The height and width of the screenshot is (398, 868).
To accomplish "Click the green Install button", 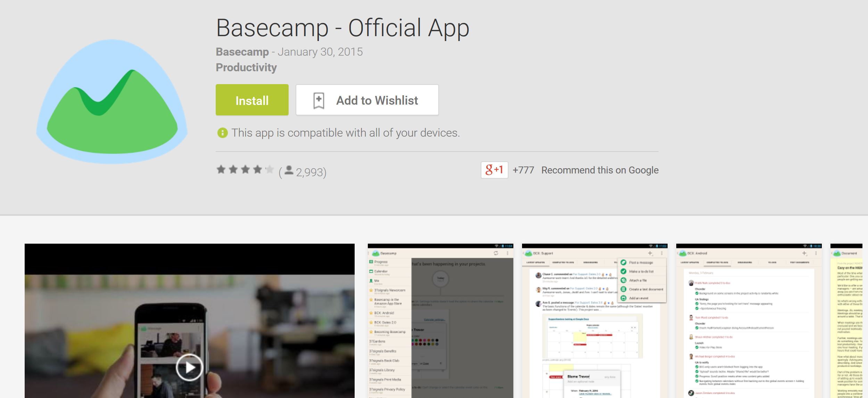I will click(252, 100).
